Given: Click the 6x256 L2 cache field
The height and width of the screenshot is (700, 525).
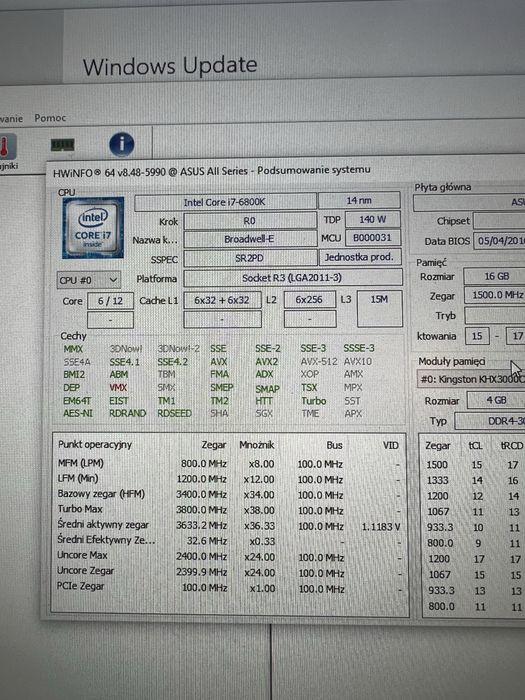Looking at the screenshot, I should [309, 300].
